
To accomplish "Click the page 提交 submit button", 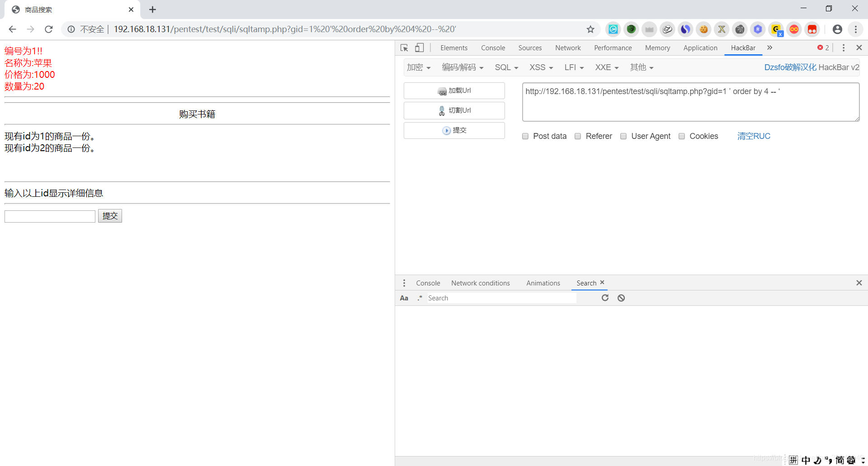I will click(x=110, y=216).
